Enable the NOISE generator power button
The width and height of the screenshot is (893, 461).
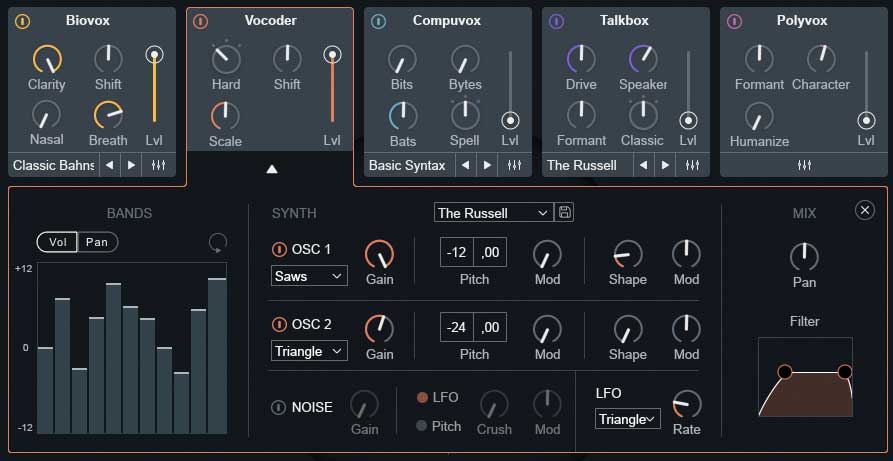coord(279,407)
